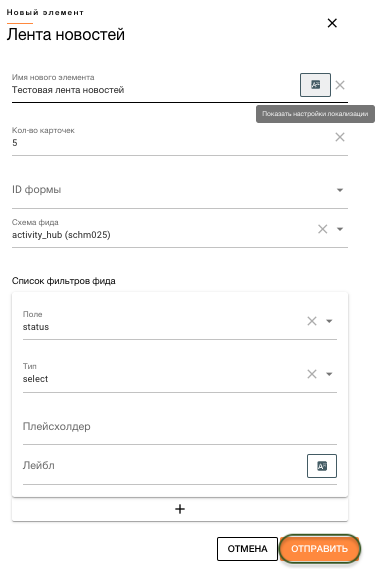
Task: Expand the ID формы dropdown
Action: coord(340,190)
